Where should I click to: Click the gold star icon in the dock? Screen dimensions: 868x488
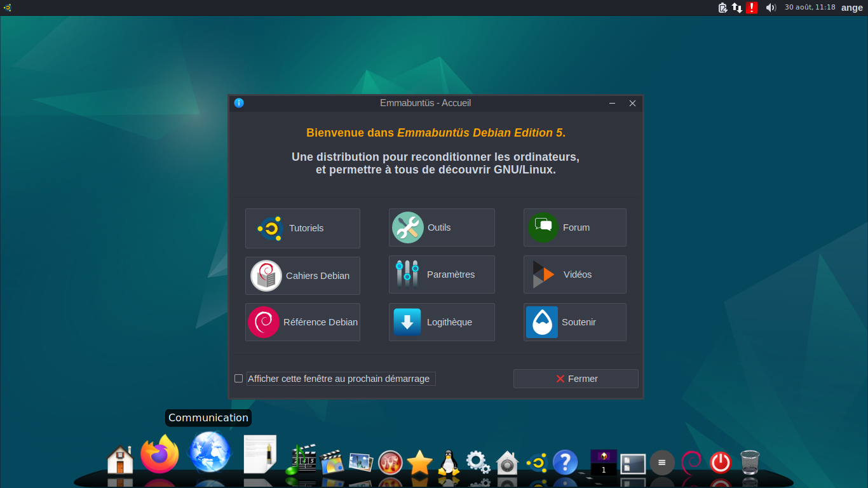(x=419, y=463)
